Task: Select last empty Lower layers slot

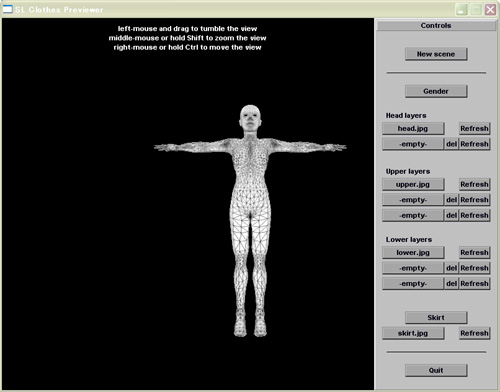Action: click(x=413, y=284)
